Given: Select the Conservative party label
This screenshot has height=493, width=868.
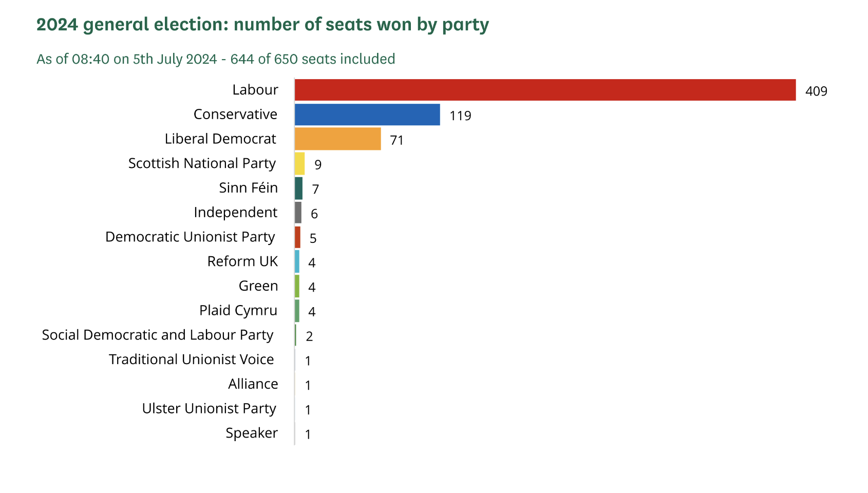Looking at the screenshot, I should (x=235, y=115).
